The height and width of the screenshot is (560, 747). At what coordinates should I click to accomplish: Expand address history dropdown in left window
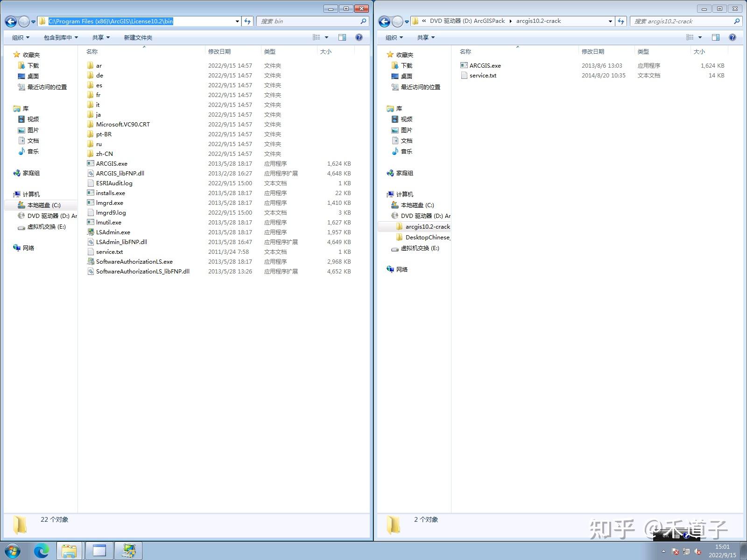[x=237, y=21]
